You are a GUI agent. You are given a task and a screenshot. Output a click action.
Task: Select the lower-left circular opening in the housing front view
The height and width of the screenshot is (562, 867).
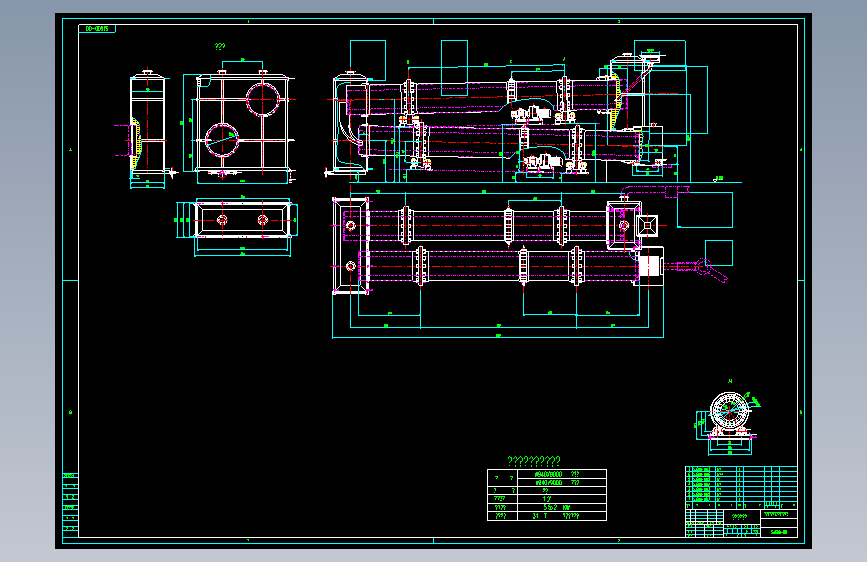point(222,140)
